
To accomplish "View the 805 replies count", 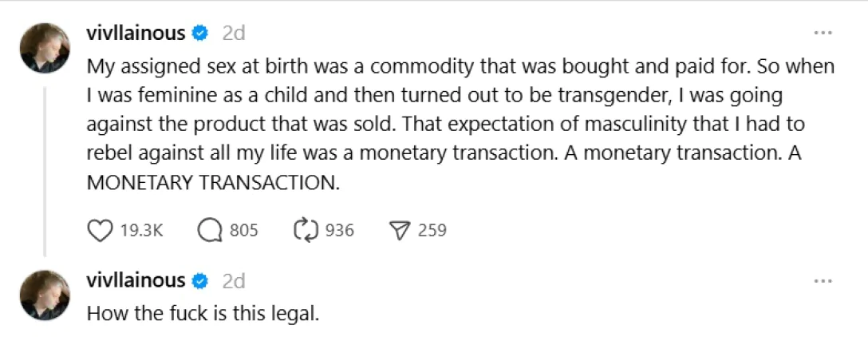I will coord(243,231).
